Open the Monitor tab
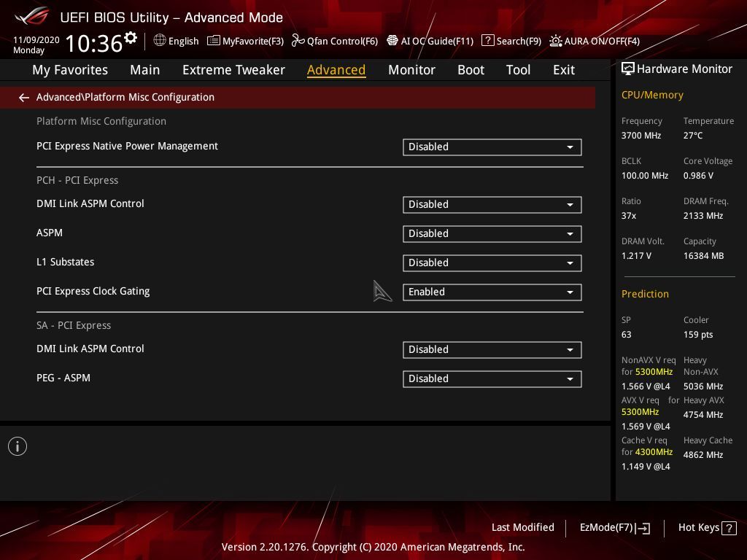Screen dimensions: 747x560 point(411,70)
